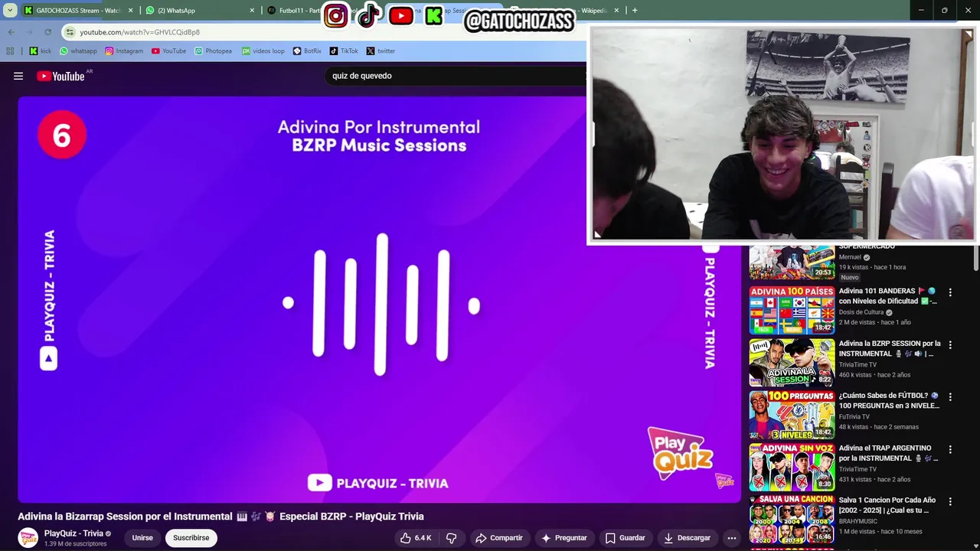Screen dimensions: 980x551
Task: Click the Dosis de Cultura channel name
Action: 861,312
